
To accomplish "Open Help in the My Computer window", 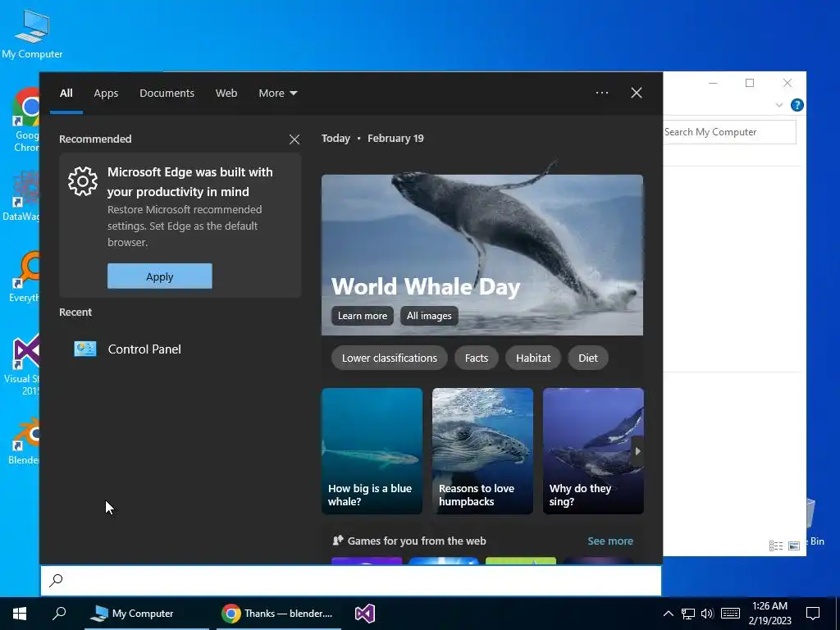I will pyautogui.click(x=797, y=105).
